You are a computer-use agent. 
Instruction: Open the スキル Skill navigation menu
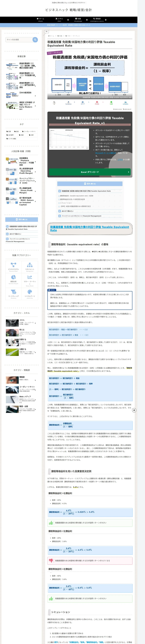click(x=59, y=20)
